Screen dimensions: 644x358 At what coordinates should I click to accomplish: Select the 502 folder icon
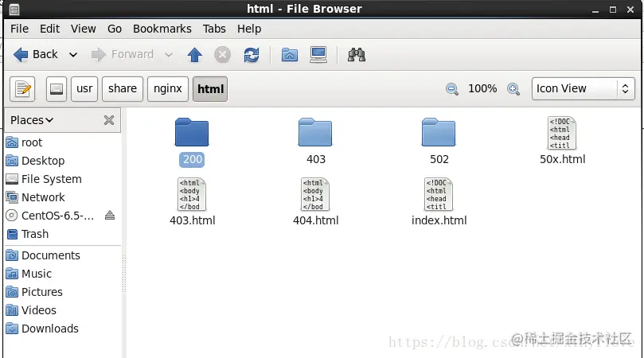pyautogui.click(x=439, y=132)
